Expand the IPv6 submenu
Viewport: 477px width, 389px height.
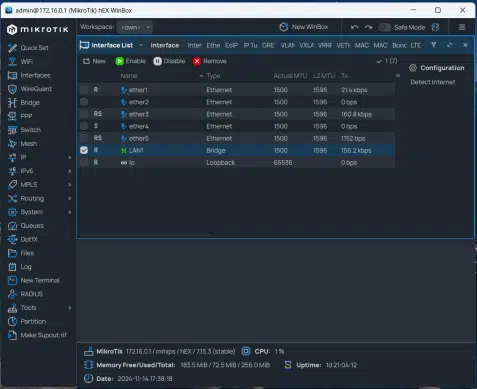tap(70, 171)
